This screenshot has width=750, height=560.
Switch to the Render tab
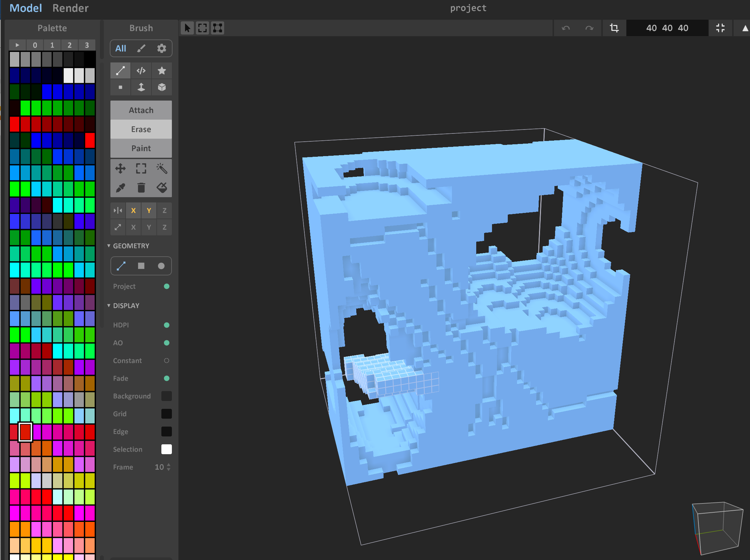[x=70, y=8]
